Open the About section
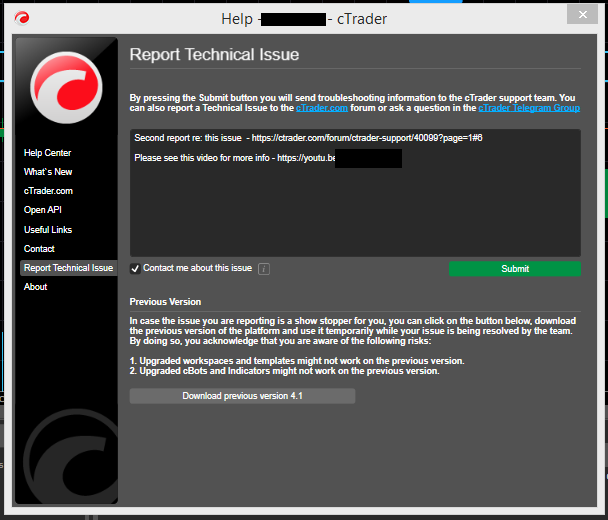Image resolution: width=608 pixels, height=520 pixels. coord(35,287)
